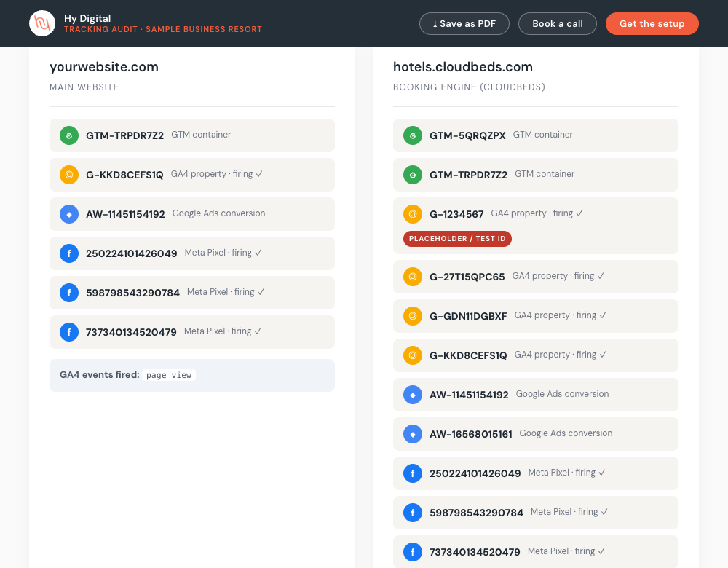The height and width of the screenshot is (568, 728).
Task: Click the PLACEHOLDER / TEST ID badge
Action: [x=457, y=239]
